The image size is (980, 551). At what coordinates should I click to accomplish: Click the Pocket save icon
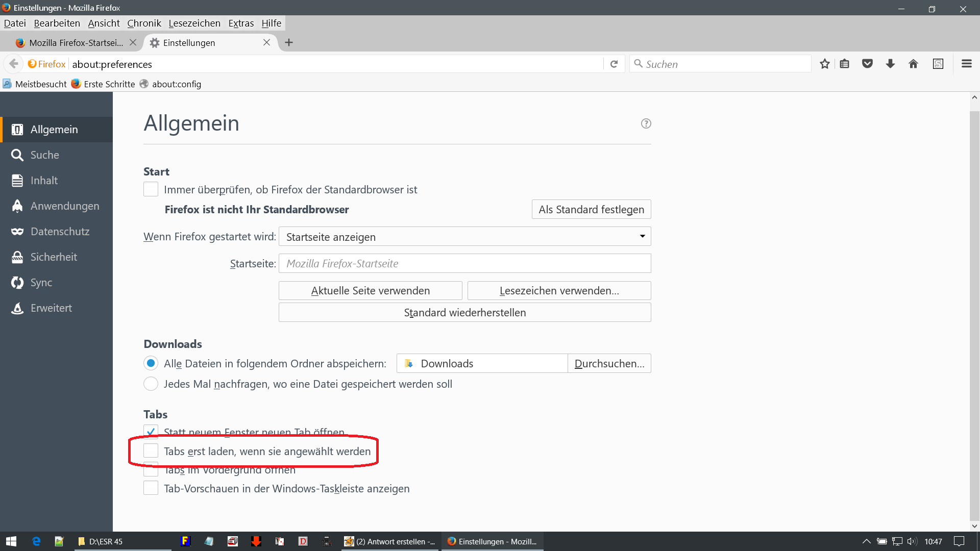(x=867, y=64)
